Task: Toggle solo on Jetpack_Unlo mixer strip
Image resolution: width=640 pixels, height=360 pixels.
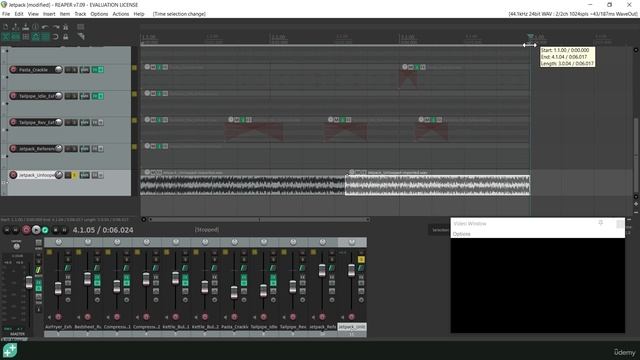Action: [x=361, y=259]
